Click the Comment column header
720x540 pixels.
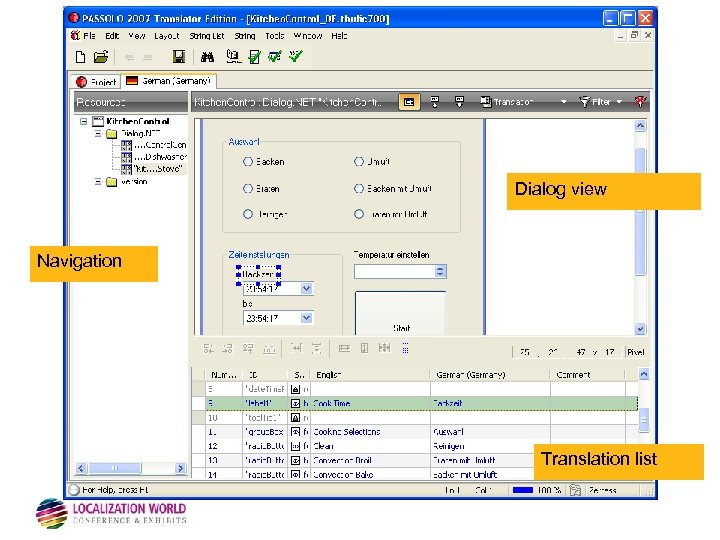pos(588,375)
